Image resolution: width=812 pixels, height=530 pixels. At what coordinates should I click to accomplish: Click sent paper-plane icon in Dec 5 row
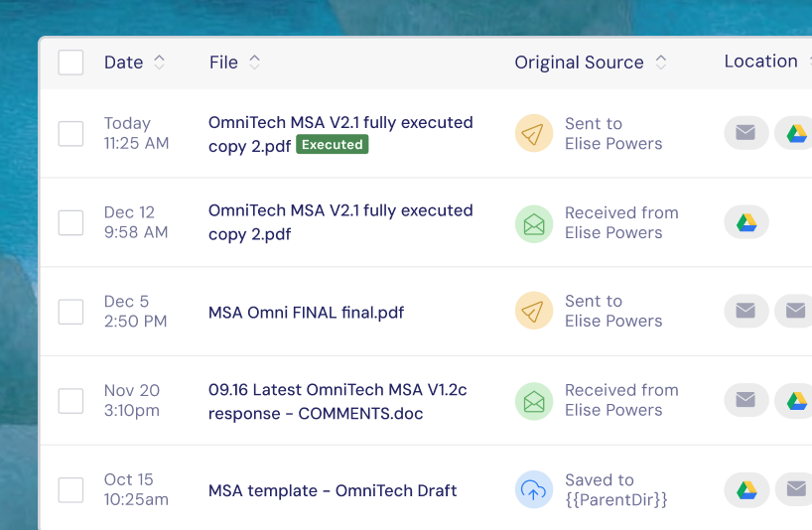tap(534, 311)
